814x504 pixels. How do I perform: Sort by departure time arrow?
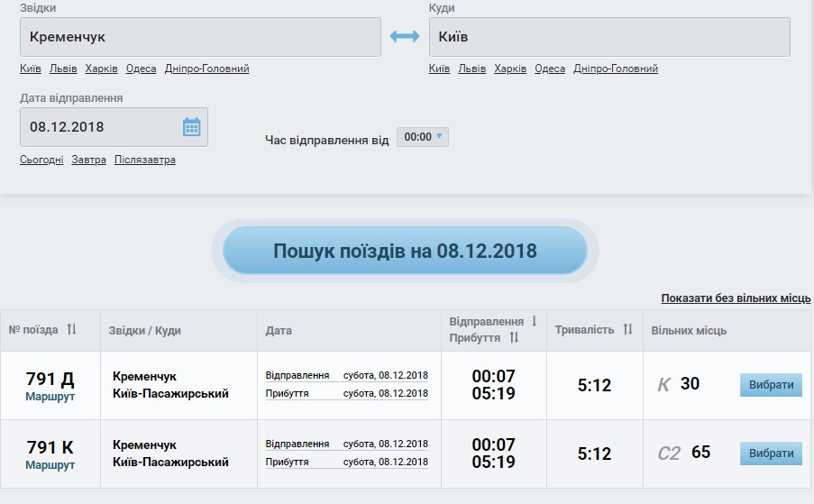pyautogui.click(x=534, y=322)
